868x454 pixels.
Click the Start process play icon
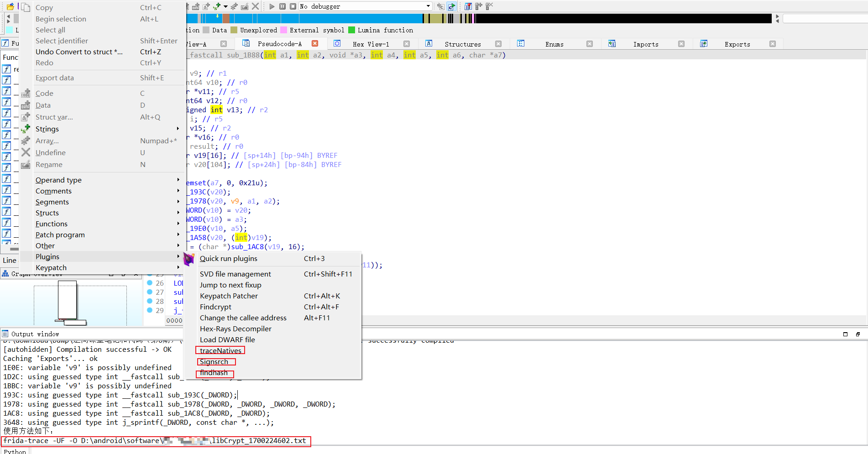coord(272,6)
